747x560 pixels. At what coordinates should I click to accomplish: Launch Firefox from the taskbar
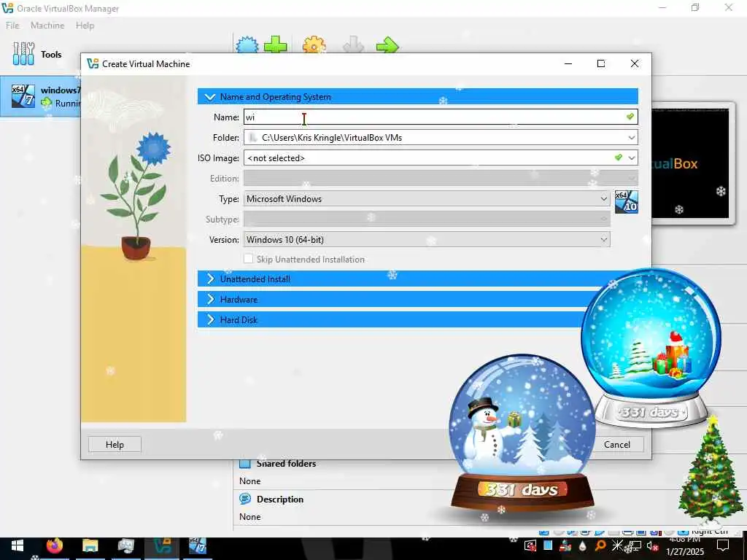pos(54,545)
